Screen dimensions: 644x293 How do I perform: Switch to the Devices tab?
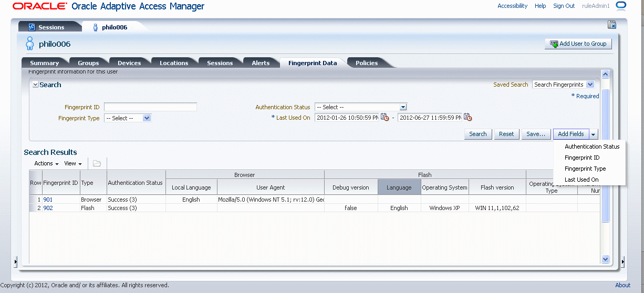pyautogui.click(x=129, y=63)
